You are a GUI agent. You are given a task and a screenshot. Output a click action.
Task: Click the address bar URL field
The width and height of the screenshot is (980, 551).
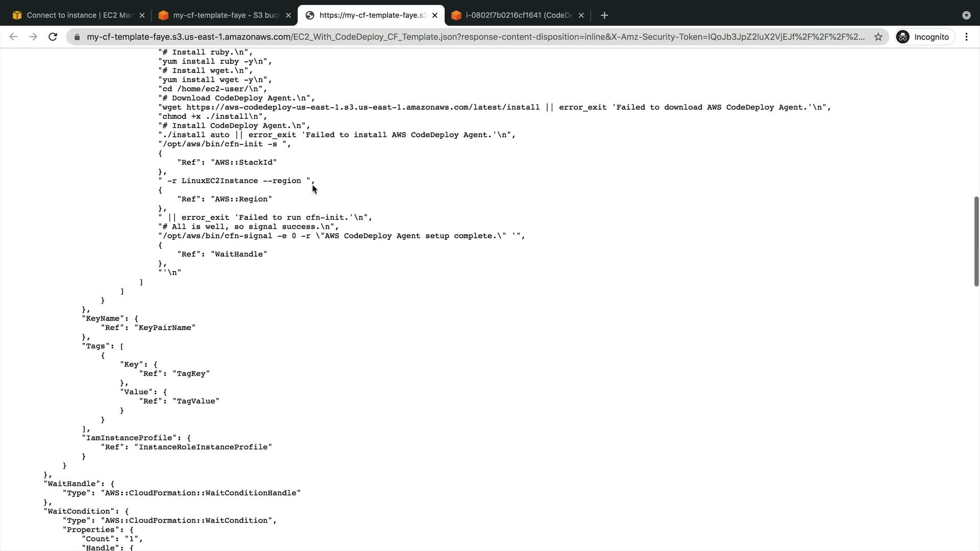[x=475, y=37]
